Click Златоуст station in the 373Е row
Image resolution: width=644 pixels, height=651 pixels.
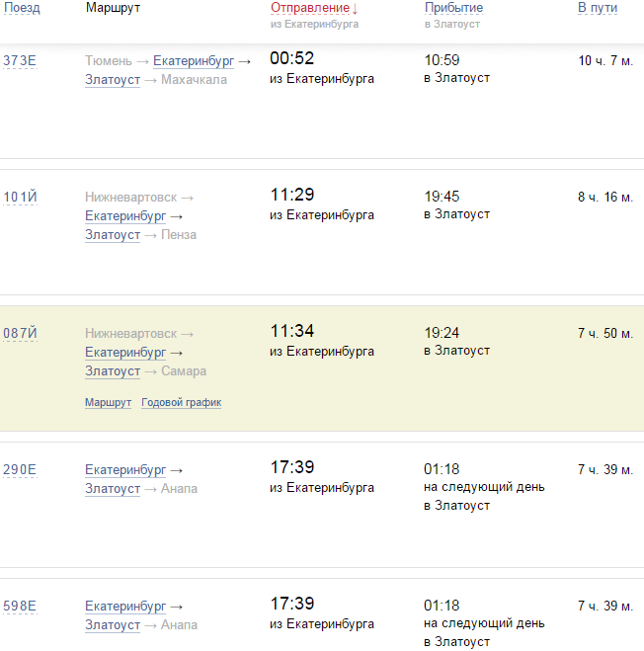click(x=113, y=80)
